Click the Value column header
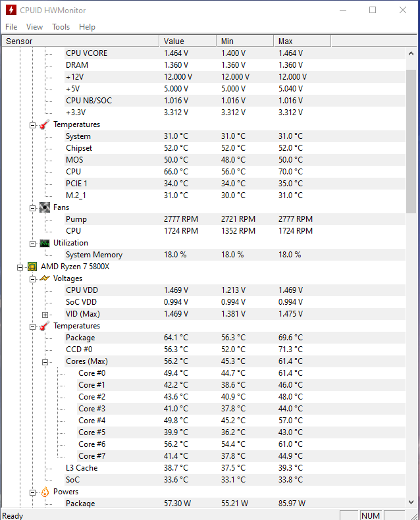The height and width of the screenshot is (520, 420). pos(188,41)
